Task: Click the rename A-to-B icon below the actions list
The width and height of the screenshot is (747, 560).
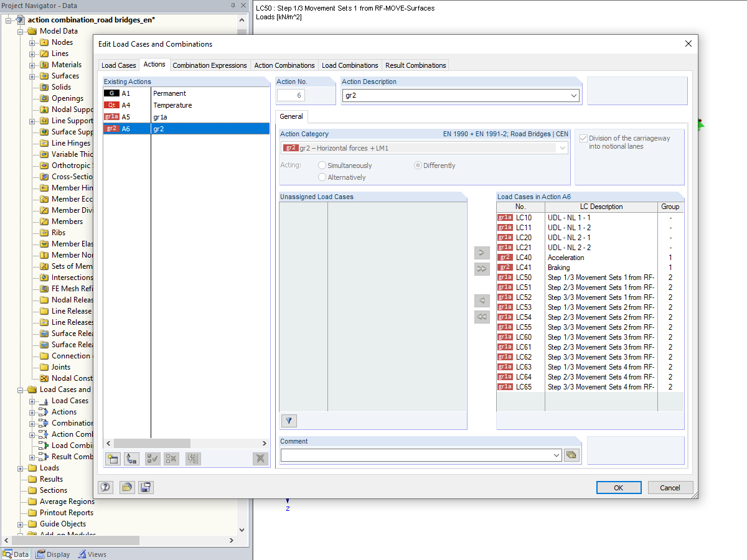Action: point(131,459)
